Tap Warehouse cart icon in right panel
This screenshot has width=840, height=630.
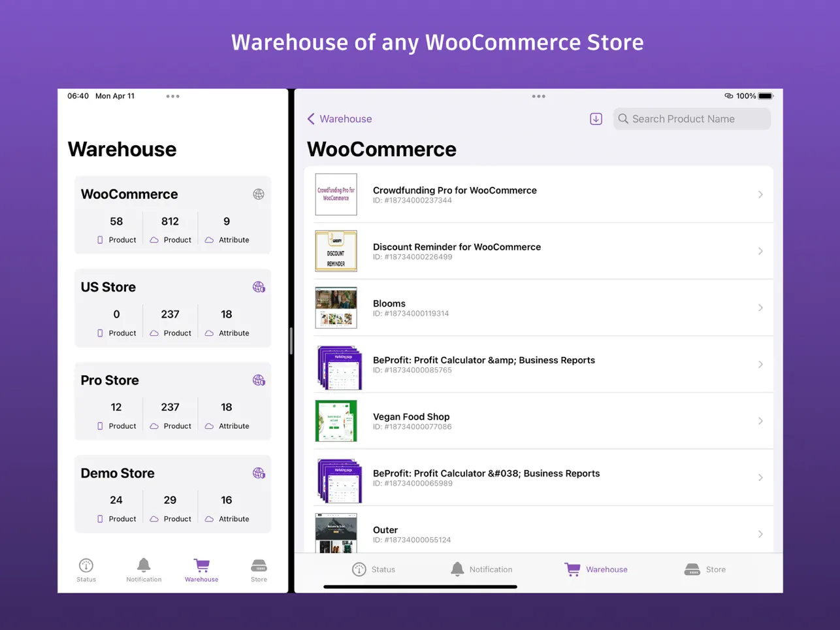click(573, 569)
